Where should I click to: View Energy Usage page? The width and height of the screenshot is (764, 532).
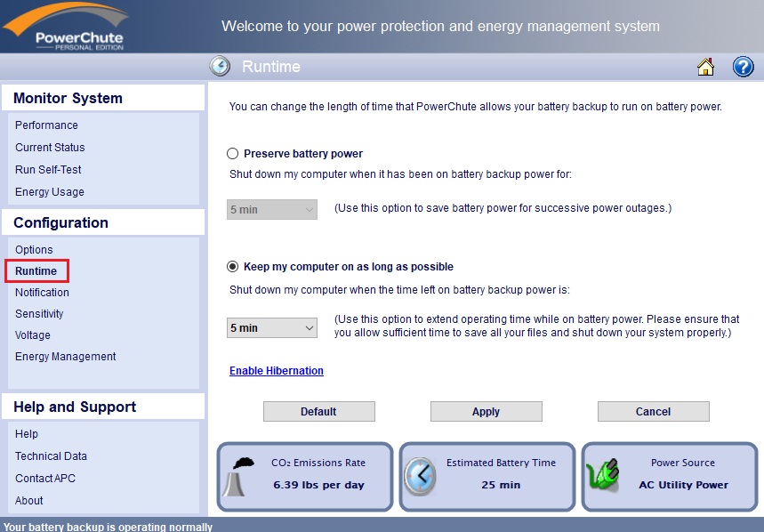(x=50, y=192)
